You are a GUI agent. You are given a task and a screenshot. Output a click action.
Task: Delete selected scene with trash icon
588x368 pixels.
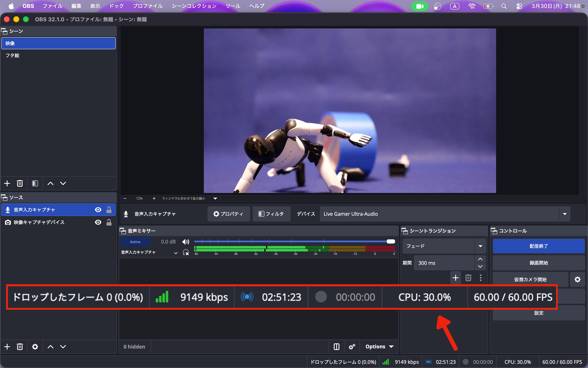20,183
